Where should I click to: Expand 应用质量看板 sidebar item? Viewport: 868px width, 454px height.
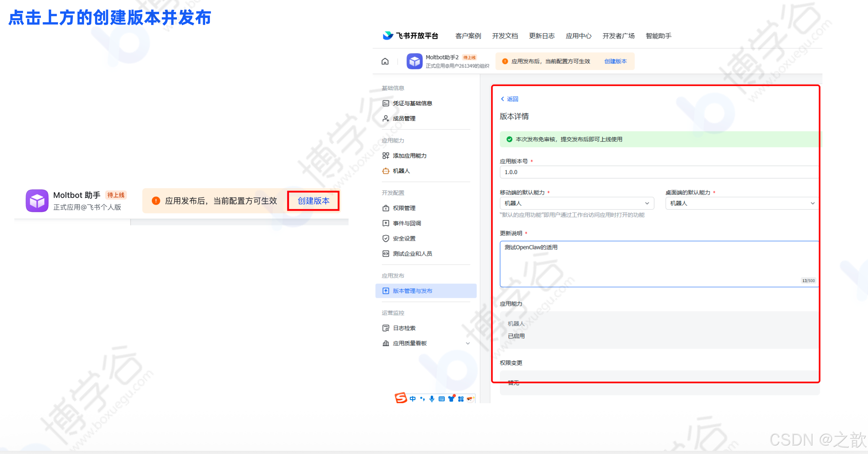[x=468, y=343]
